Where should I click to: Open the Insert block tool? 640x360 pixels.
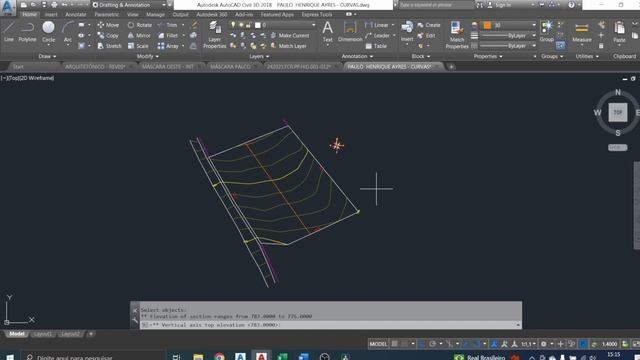[407, 32]
